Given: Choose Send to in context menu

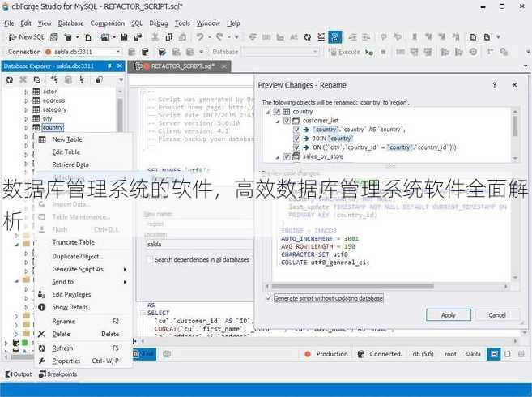Looking at the screenshot, I should 83,281.
